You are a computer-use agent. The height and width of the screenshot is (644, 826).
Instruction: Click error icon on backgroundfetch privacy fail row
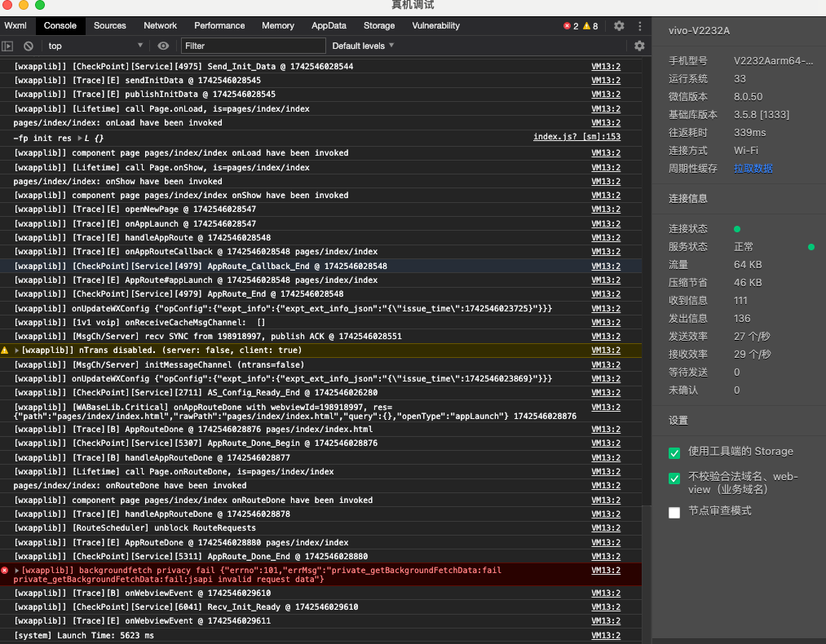[5, 571]
